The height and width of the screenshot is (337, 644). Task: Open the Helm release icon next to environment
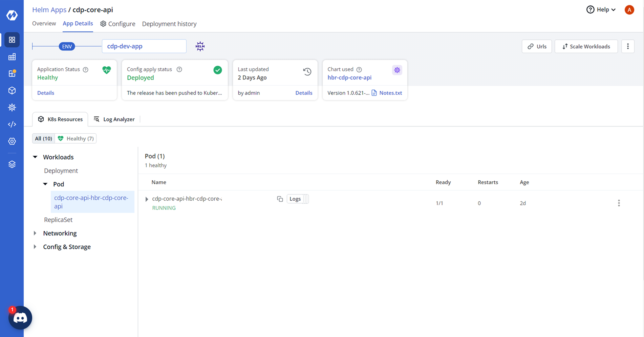(x=200, y=46)
